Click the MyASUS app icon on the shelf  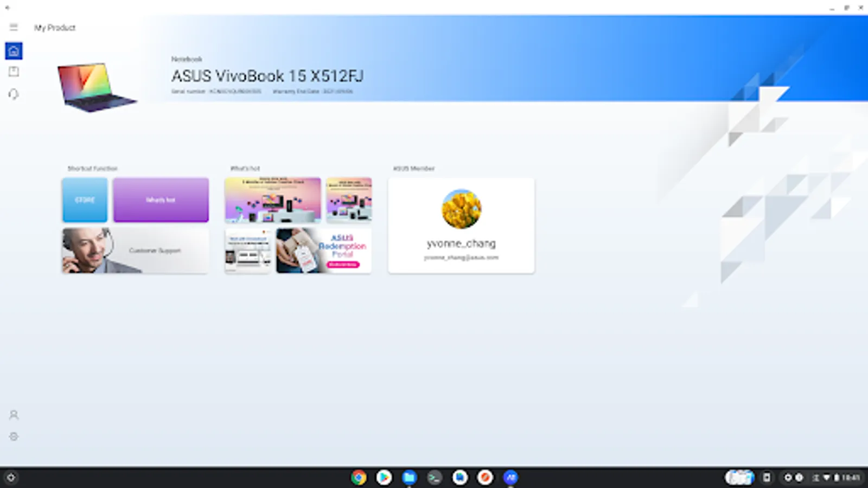[510, 478]
